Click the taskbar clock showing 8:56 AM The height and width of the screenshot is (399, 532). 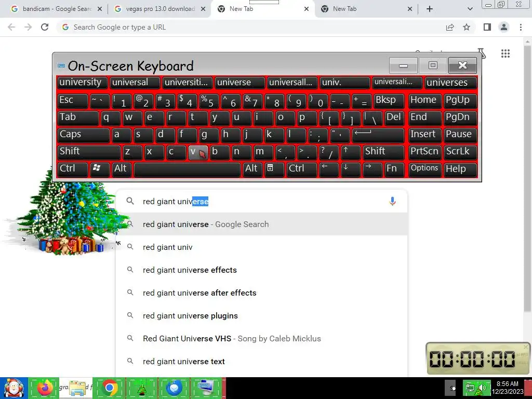pyautogui.click(x=508, y=388)
